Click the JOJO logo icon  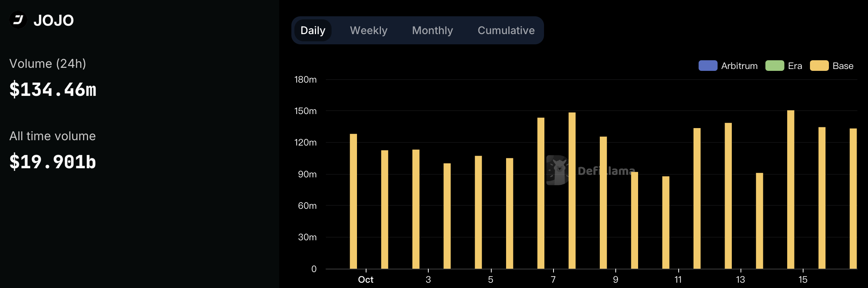click(18, 20)
